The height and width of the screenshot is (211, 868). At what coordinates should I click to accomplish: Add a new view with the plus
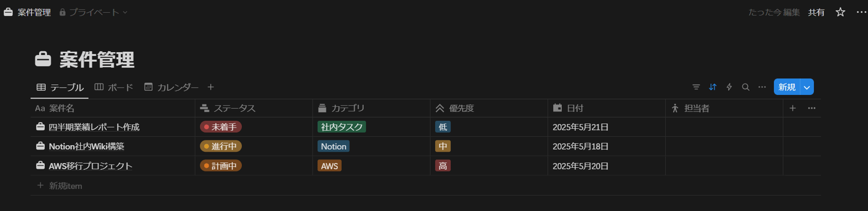pos(211,87)
